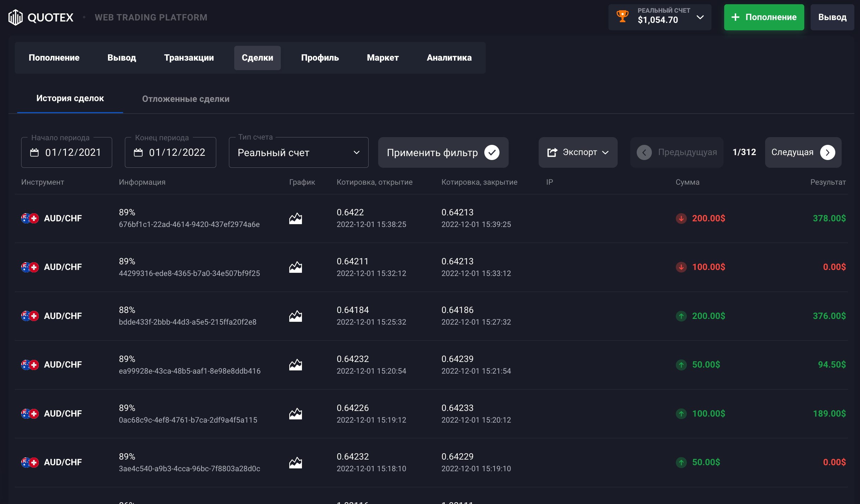
Task: Click AUD/CHF flag icon in 15:18:10 trade row
Action: 30,462
